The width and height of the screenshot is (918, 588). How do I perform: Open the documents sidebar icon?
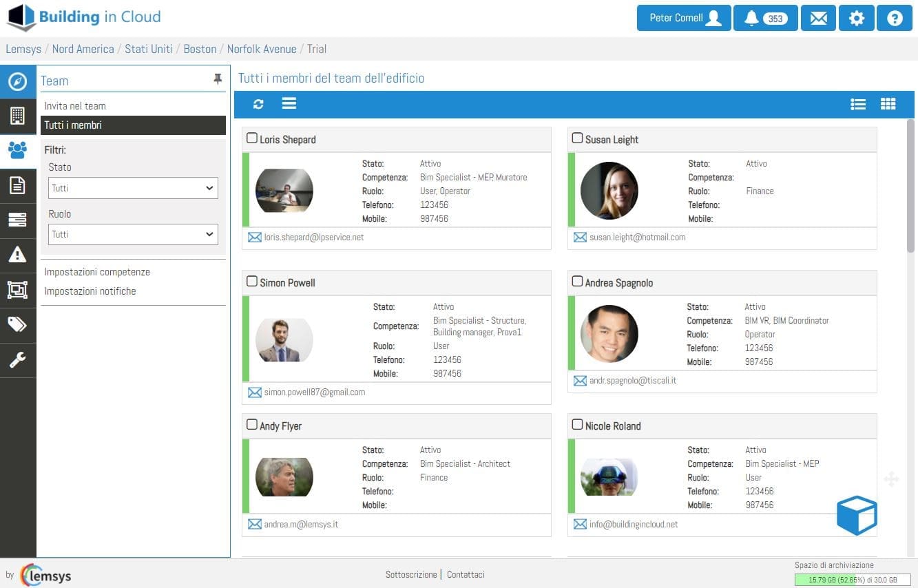17,185
